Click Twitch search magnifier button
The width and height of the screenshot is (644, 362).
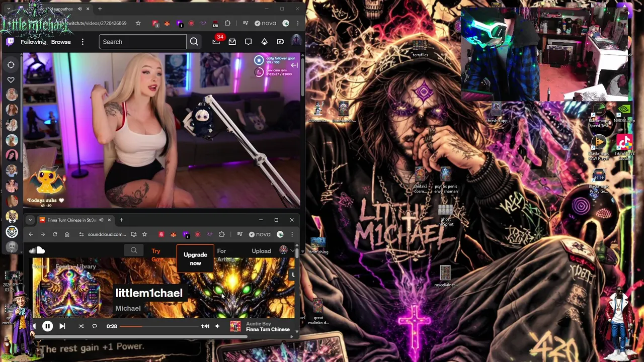[x=194, y=42]
